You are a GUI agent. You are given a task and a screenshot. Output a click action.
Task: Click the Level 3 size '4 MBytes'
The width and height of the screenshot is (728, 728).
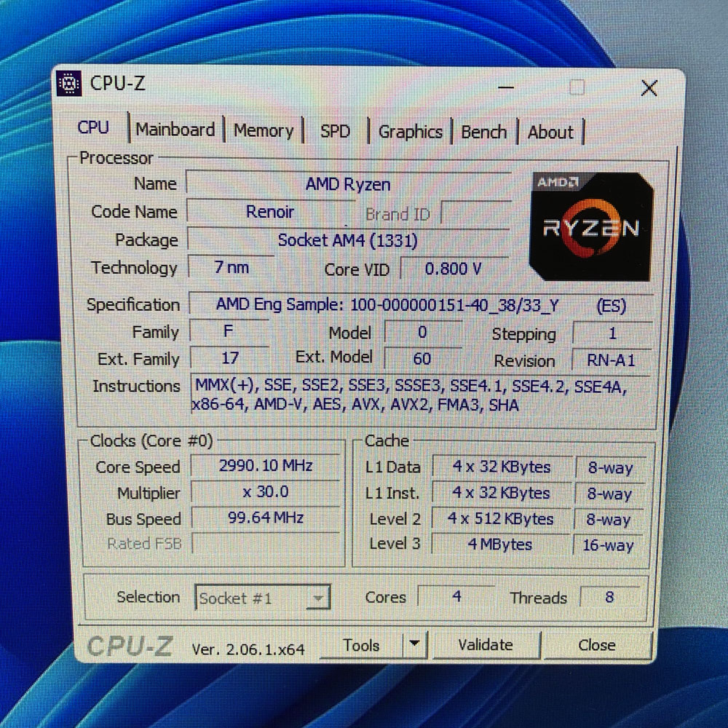point(499,544)
